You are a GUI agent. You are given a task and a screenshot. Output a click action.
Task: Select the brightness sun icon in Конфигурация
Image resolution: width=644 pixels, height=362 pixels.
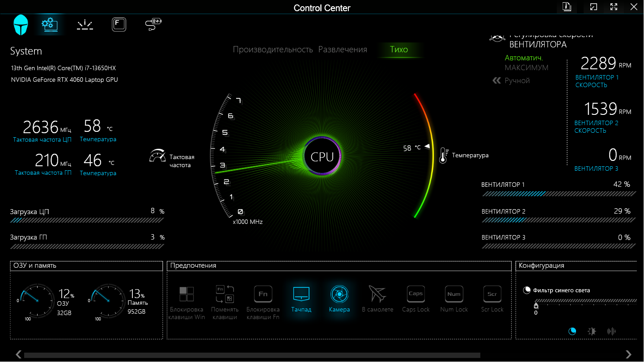[592, 331]
